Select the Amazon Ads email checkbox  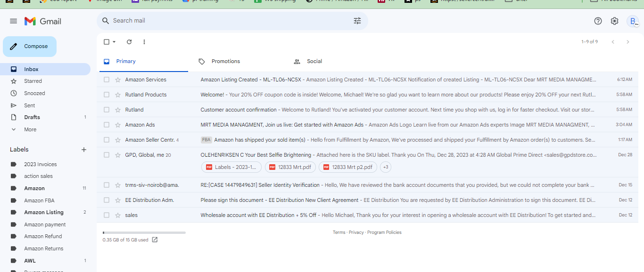[107, 125]
